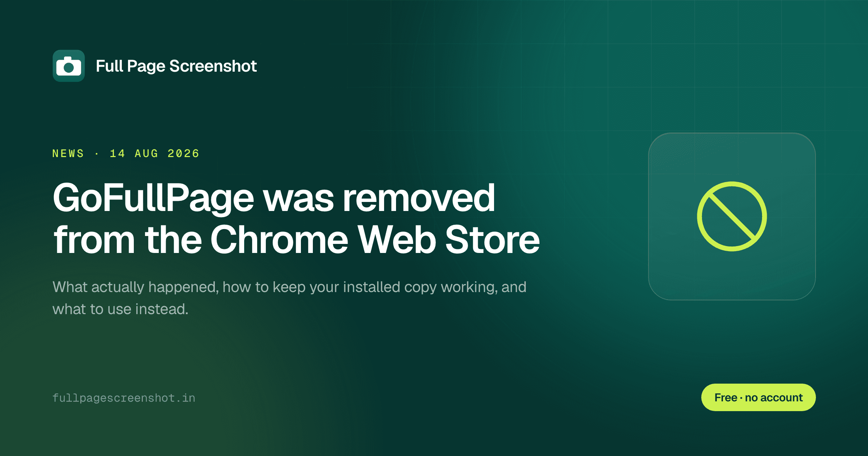Click the translucent rounded tile behind ban symbol
The height and width of the screenshot is (456, 868).
click(x=732, y=216)
